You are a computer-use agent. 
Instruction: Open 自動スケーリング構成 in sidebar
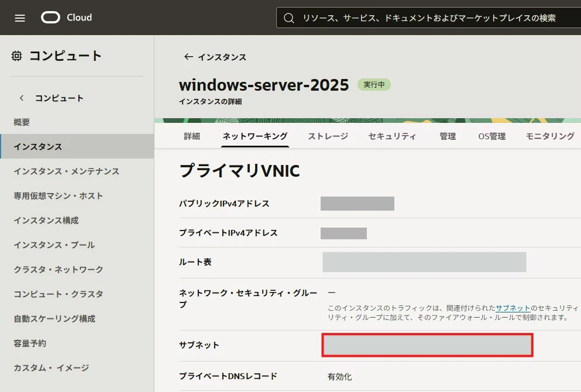[54, 319]
